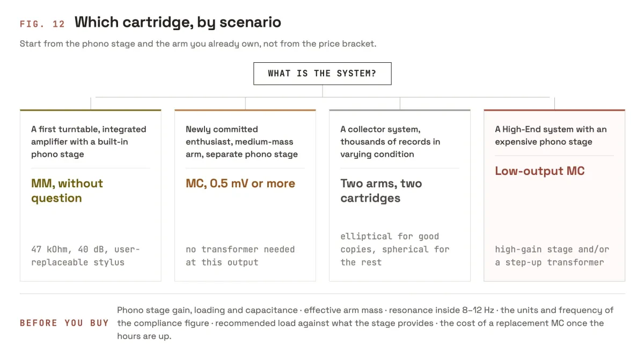
Task: Select the 'Low-output MC' recommendation
Action: click(x=540, y=171)
